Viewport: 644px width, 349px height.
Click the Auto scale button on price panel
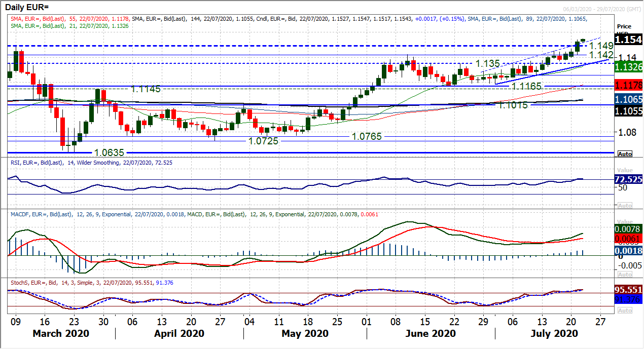(625, 153)
